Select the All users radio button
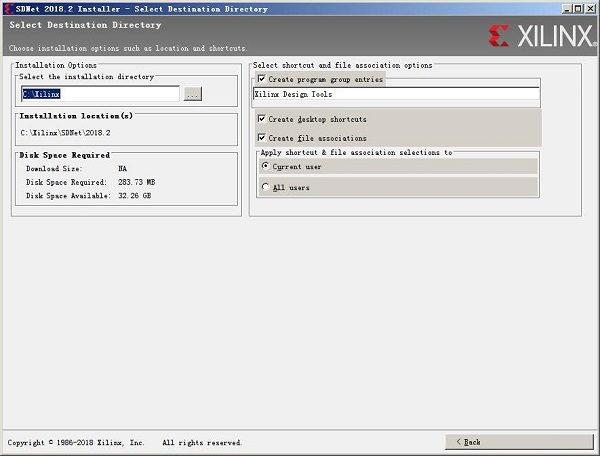 265,187
